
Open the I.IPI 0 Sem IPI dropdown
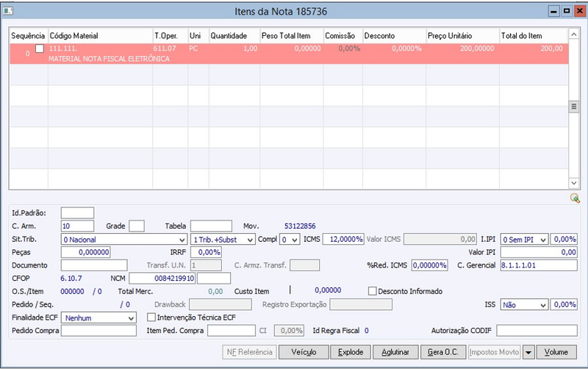tap(524, 239)
